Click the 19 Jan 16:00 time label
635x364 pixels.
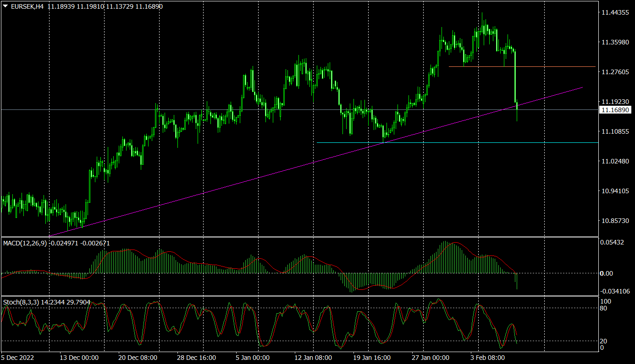click(x=371, y=358)
